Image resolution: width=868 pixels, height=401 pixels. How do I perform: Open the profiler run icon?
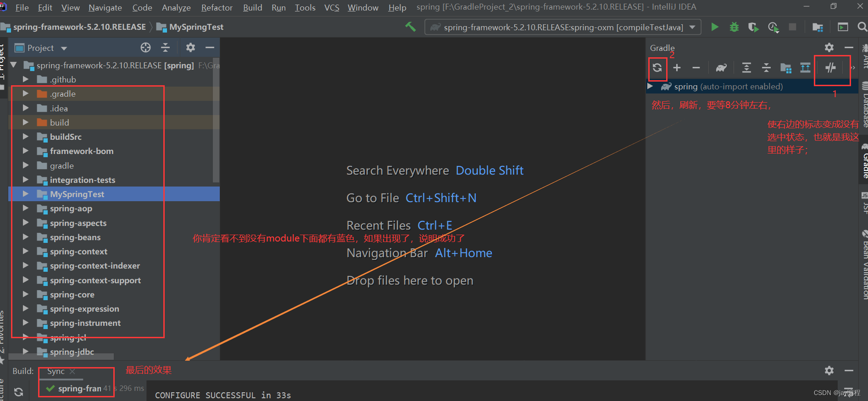pos(773,27)
